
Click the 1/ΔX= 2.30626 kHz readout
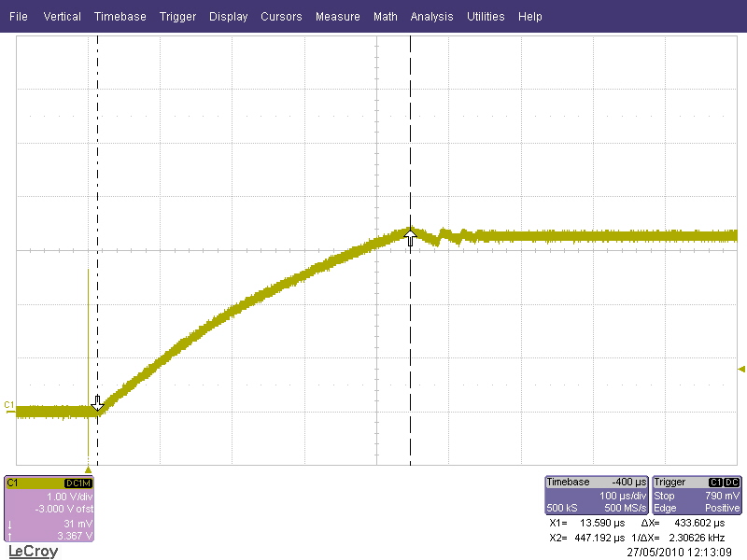coord(678,539)
